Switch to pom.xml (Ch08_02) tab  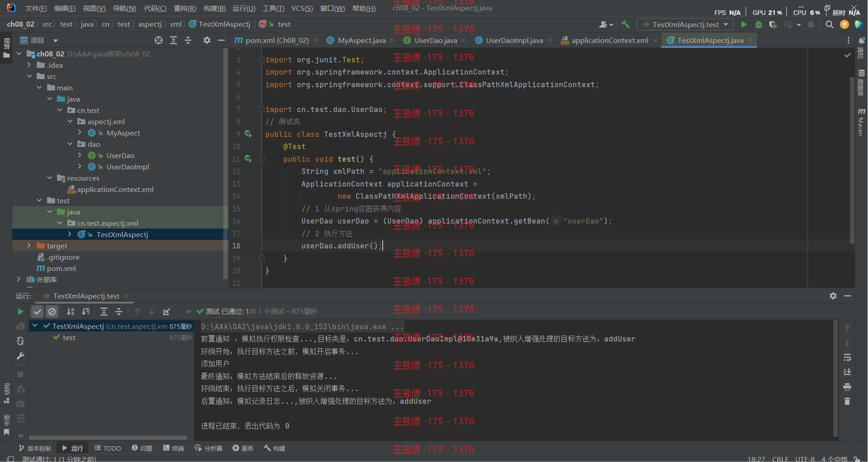click(277, 41)
